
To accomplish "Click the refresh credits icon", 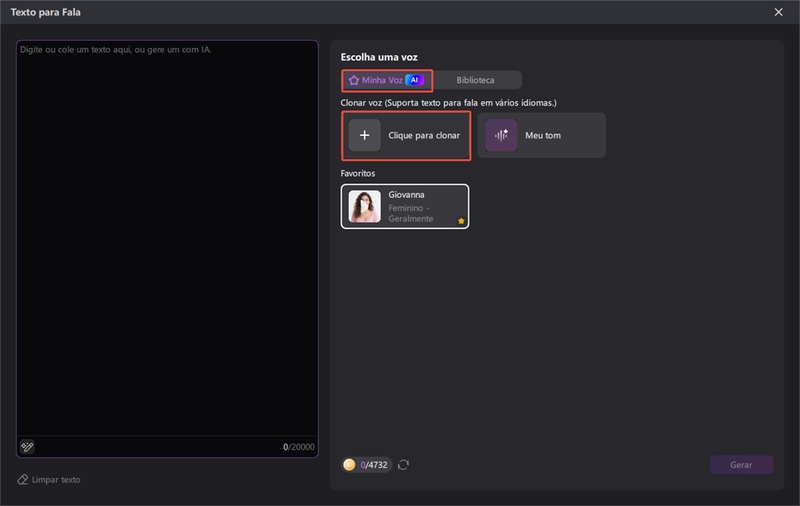I will (x=403, y=465).
